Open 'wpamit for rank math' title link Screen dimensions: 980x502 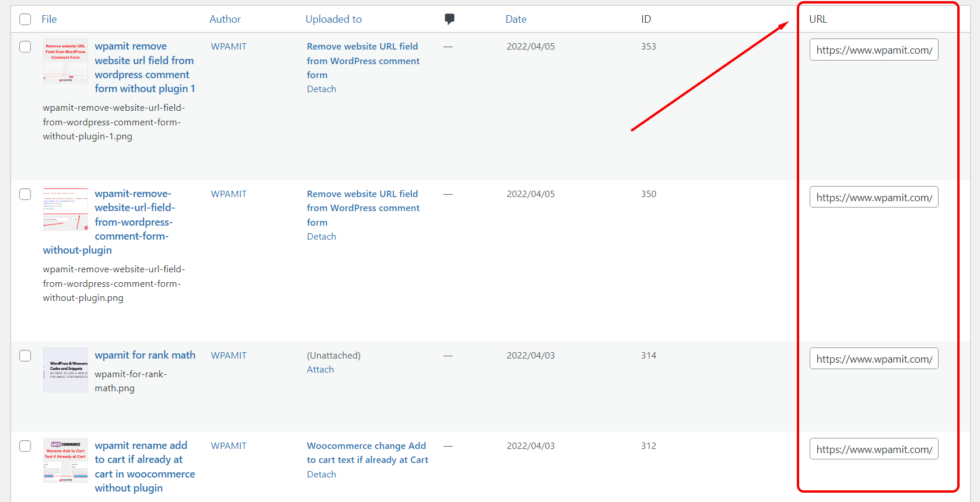pyautogui.click(x=145, y=355)
